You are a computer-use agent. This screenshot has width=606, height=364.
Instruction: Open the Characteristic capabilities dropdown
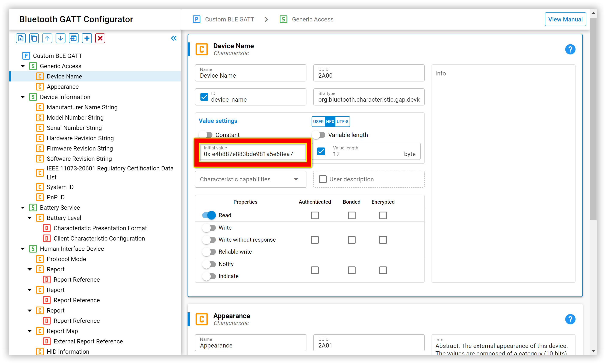(x=250, y=179)
